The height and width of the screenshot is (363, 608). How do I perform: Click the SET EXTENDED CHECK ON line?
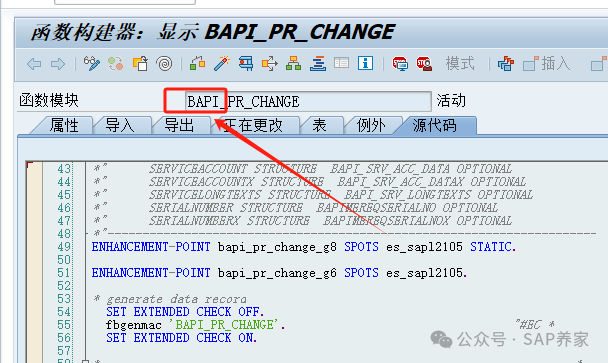tap(181, 338)
